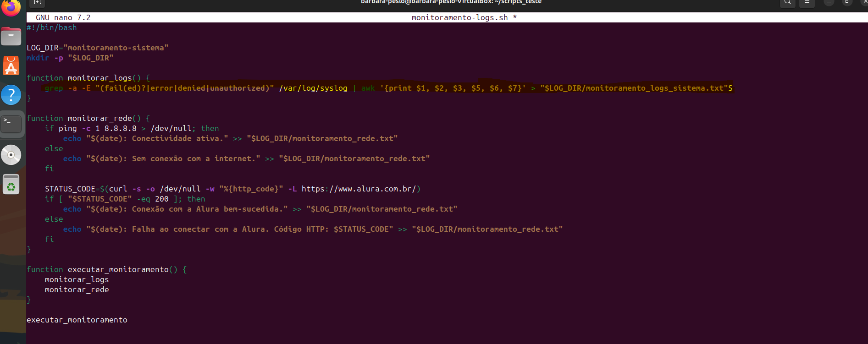
Task: Click the "Conectividade ativa." echo string
Action: click(157, 138)
